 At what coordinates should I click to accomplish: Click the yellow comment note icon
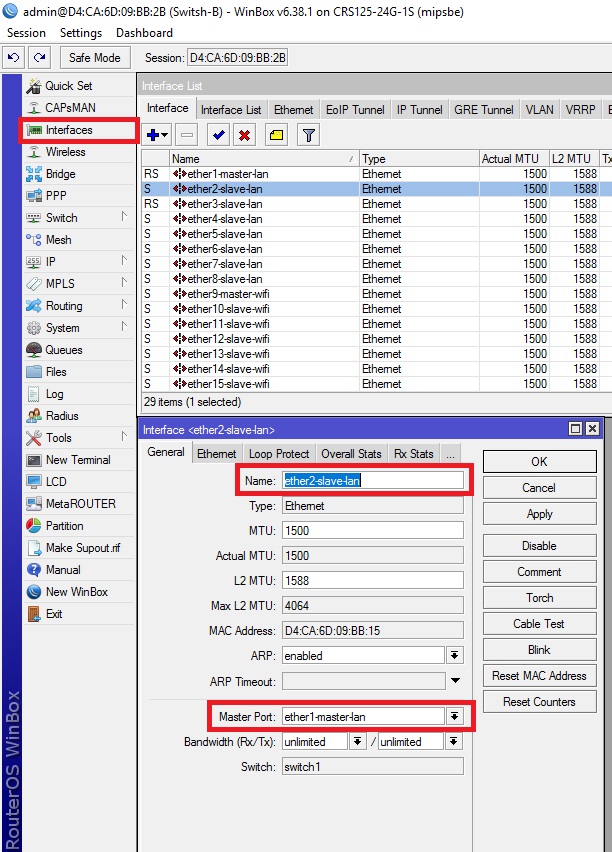277,135
